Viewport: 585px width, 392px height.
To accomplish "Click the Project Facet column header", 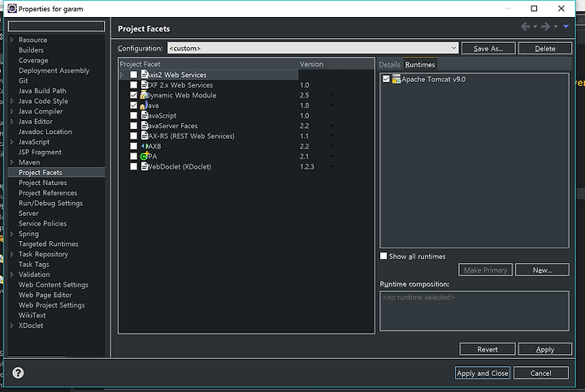I will (209, 64).
